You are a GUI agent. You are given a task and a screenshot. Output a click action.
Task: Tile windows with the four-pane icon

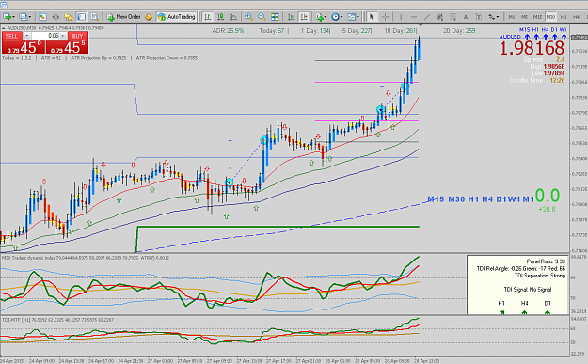pyautogui.click(x=275, y=17)
